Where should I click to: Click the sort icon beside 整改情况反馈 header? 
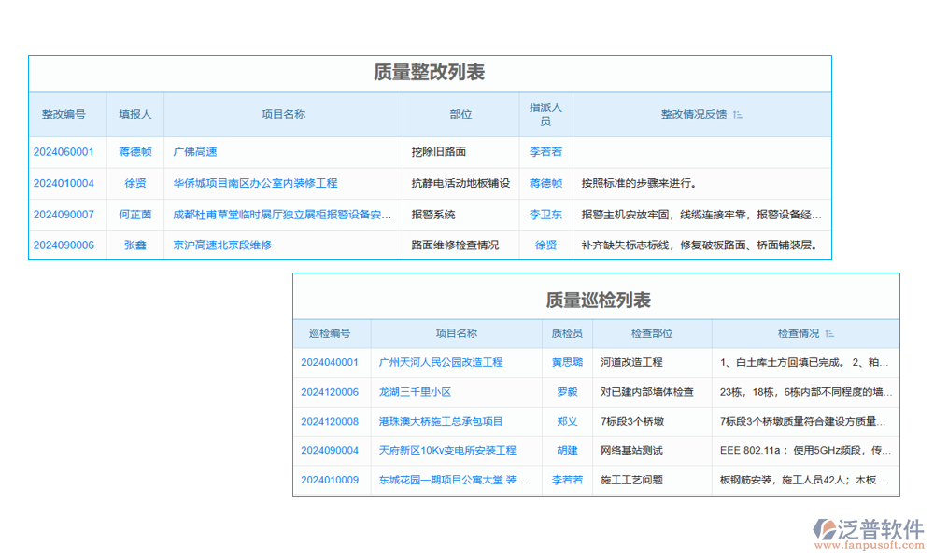click(738, 113)
